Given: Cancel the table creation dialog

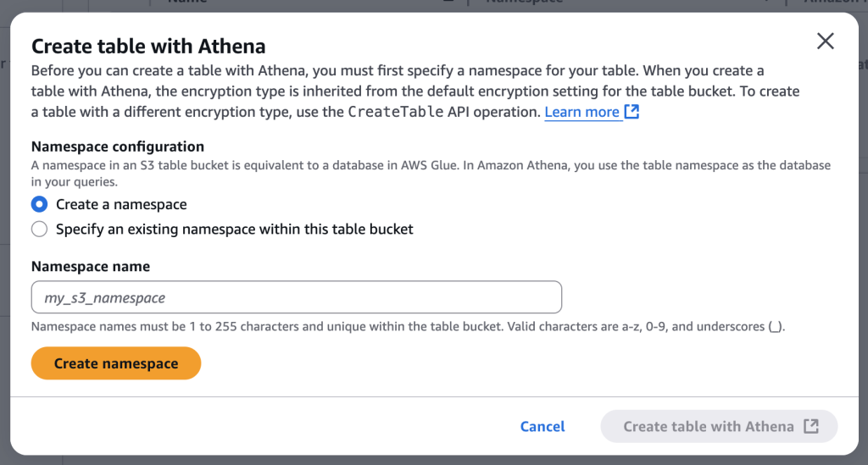Looking at the screenshot, I should [x=542, y=427].
